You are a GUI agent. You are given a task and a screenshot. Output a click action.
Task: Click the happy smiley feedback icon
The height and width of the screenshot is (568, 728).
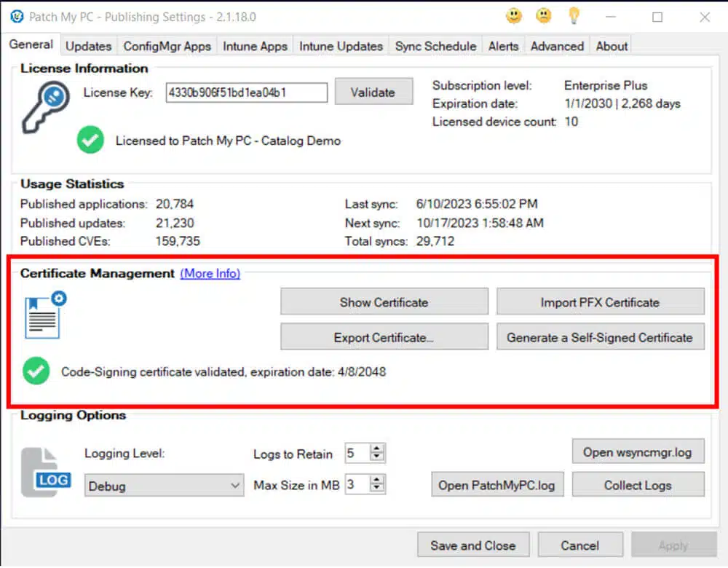tap(514, 16)
